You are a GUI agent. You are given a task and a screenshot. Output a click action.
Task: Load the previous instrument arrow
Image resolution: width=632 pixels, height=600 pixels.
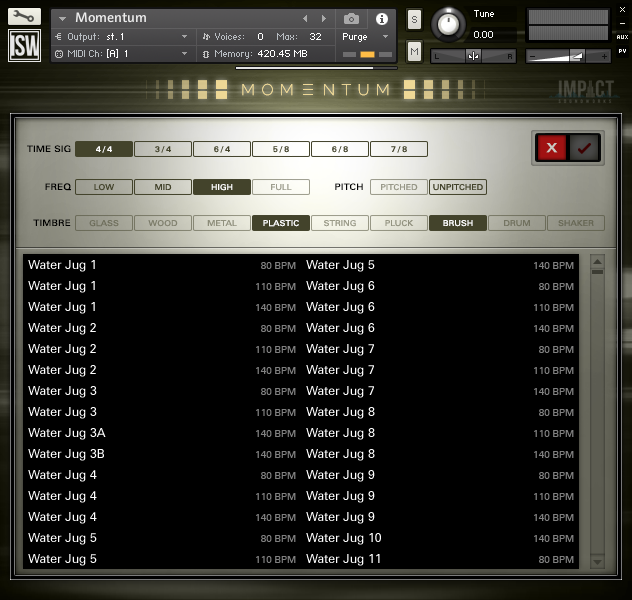(x=305, y=19)
